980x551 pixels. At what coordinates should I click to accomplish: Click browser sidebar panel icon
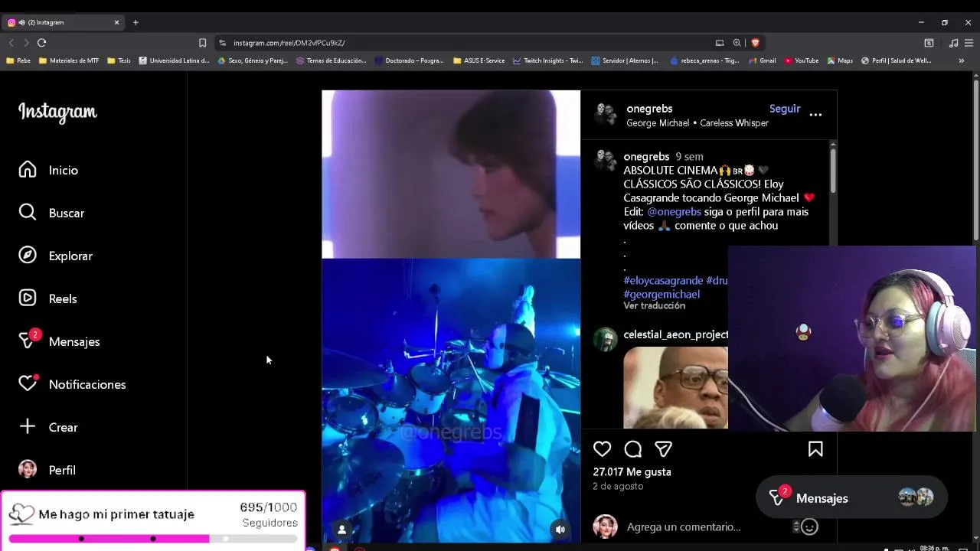pos(929,43)
